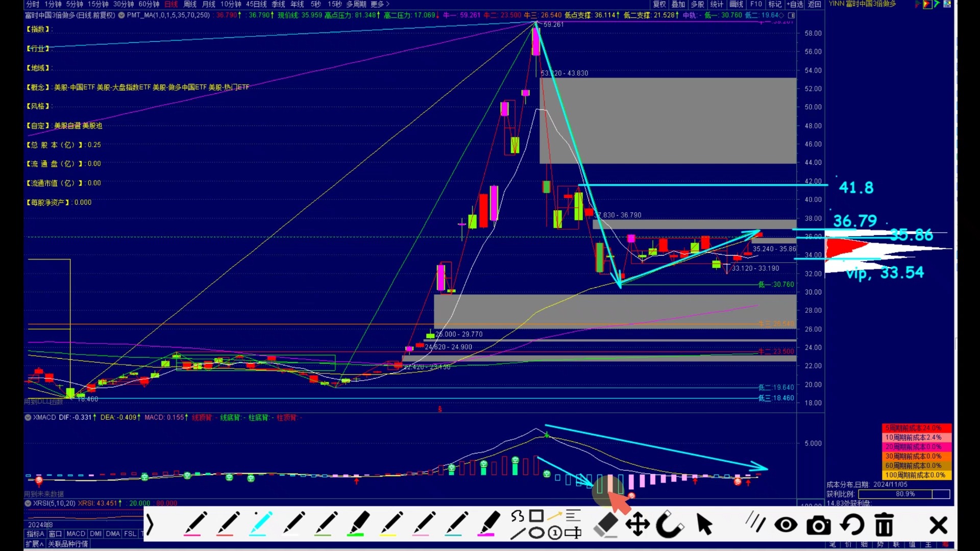The width and height of the screenshot is (980, 551).
Task: Click the 复权 button
Action: click(659, 4)
